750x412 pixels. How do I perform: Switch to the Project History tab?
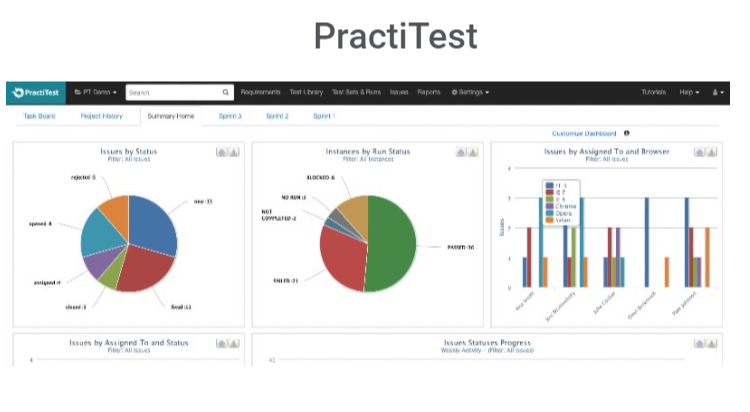(x=101, y=116)
